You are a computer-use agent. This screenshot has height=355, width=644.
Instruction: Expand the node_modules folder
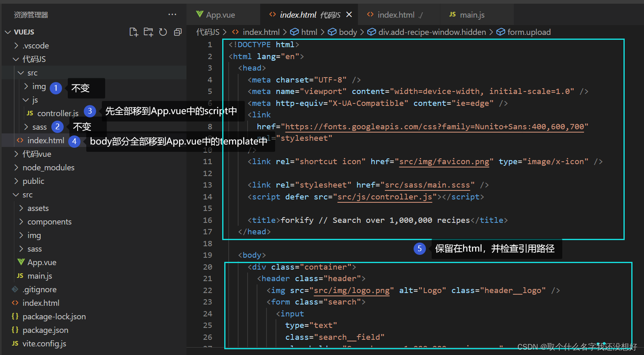[16, 167]
